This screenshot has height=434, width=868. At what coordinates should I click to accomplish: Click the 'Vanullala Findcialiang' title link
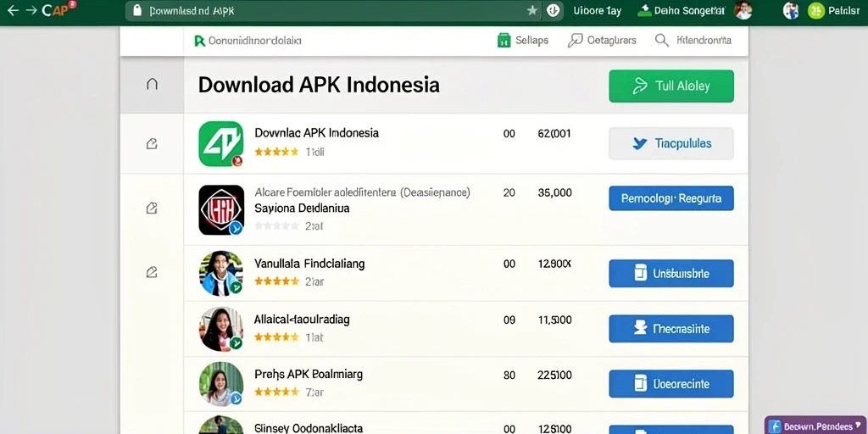click(309, 264)
